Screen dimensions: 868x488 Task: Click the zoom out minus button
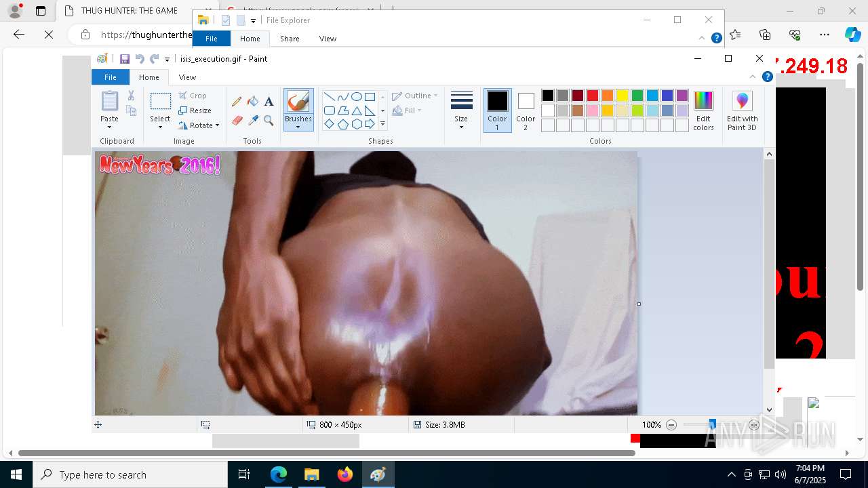pos(671,425)
